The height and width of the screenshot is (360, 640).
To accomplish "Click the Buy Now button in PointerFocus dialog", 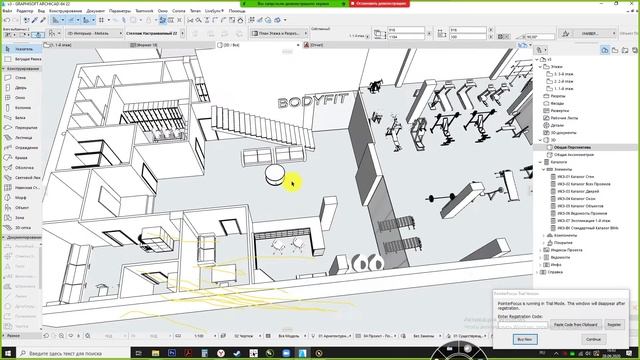I will 524,339.
